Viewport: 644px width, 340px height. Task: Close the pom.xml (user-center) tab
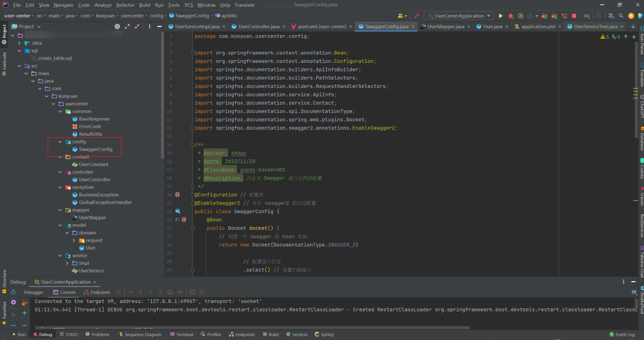pos(351,27)
